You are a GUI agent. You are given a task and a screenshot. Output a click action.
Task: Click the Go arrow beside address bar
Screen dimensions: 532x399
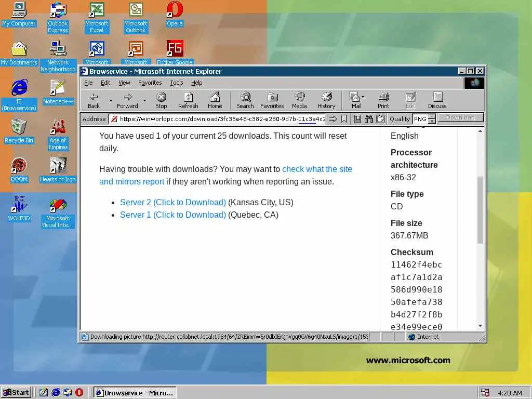coord(333,119)
